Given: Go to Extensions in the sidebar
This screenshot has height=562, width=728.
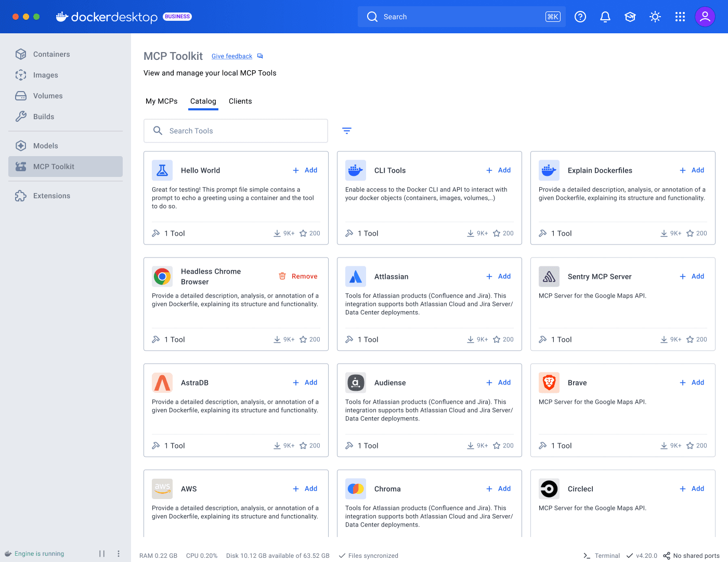Looking at the screenshot, I should [x=51, y=196].
